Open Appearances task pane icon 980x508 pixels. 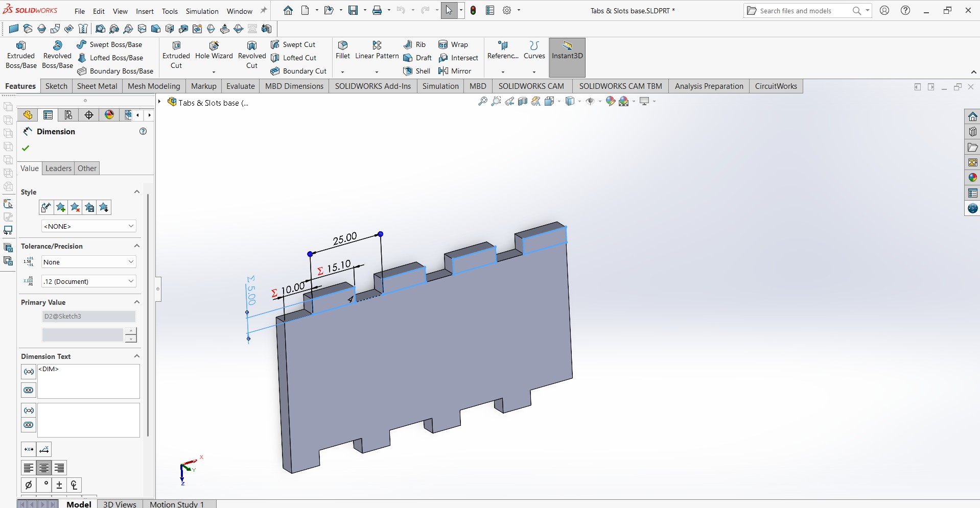click(x=972, y=178)
